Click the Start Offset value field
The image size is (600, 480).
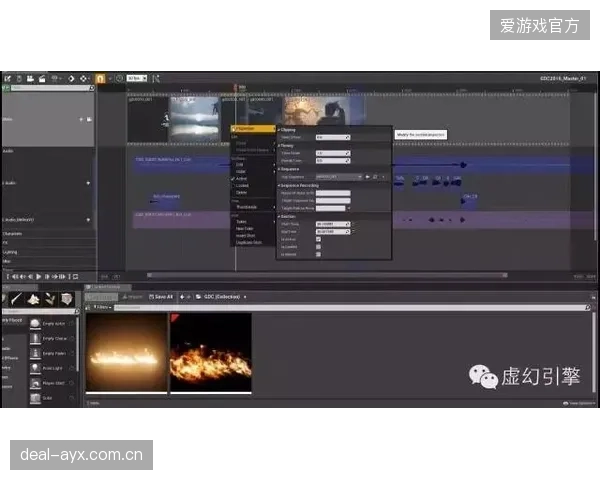pyautogui.click(x=333, y=137)
